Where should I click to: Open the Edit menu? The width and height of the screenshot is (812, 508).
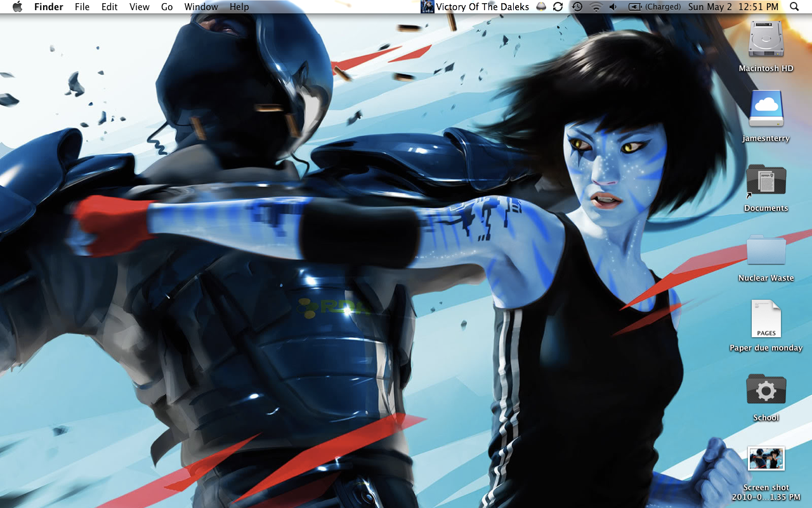pos(110,7)
